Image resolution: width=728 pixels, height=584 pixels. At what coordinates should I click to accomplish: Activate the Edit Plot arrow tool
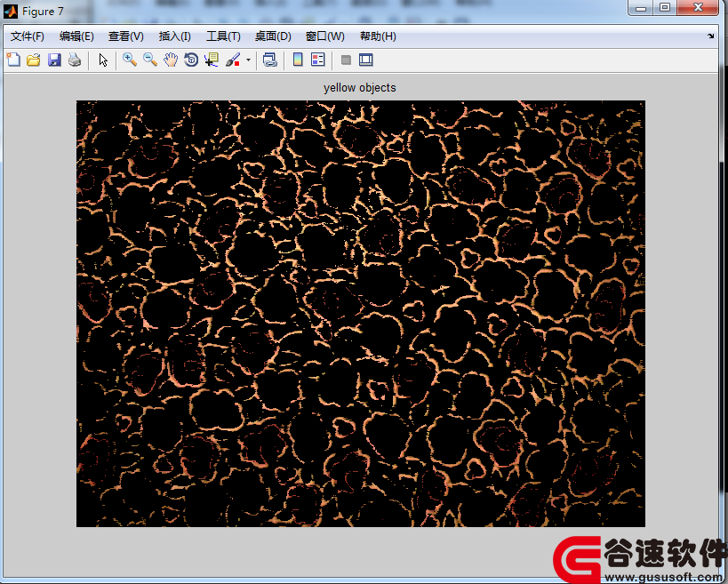tap(103, 60)
